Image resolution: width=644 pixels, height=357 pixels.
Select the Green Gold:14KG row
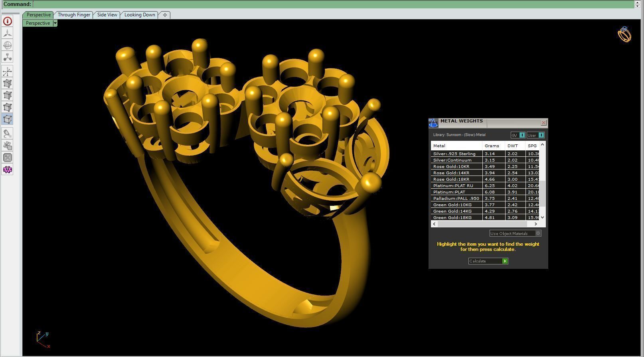coord(486,211)
